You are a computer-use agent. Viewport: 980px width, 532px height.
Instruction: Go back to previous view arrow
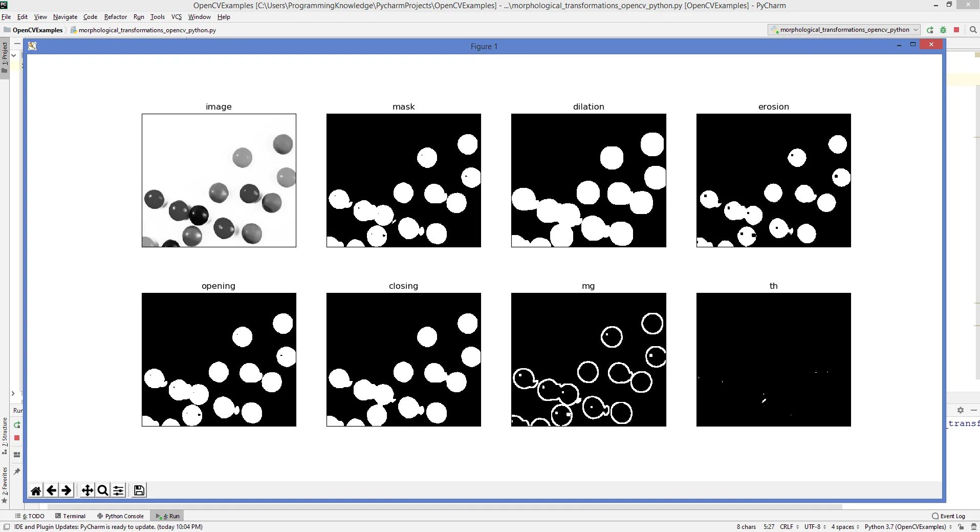tap(51, 491)
